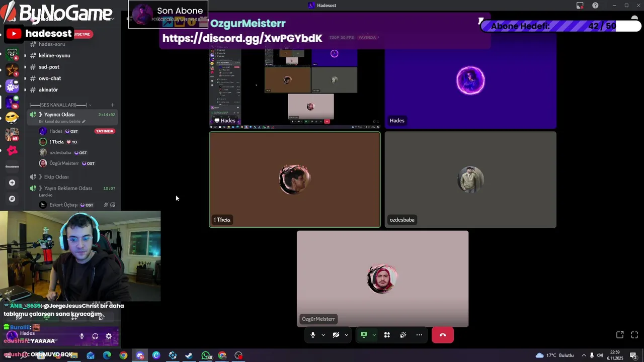Click the YAYINDA badge next to Hades
The image size is (644, 362).
click(x=105, y=131)
